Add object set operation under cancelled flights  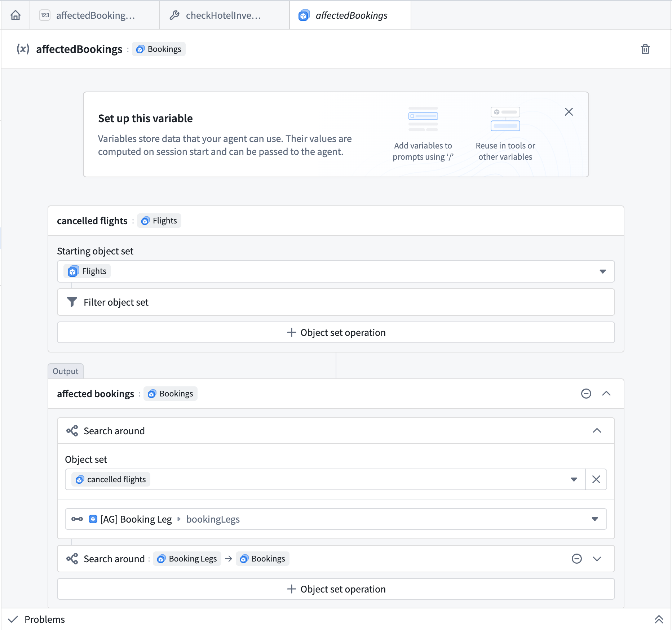[336, 332]
